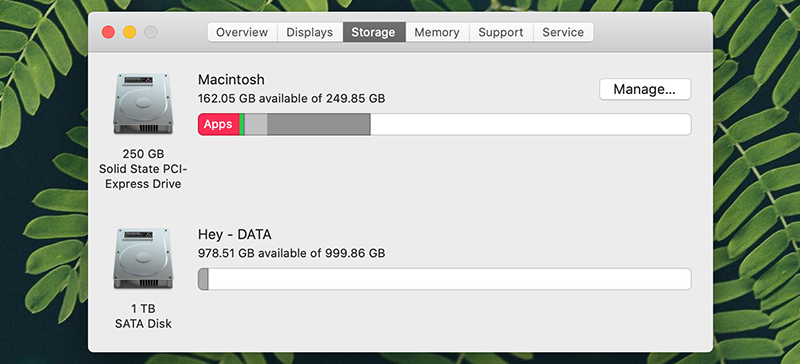Open the Displays tab

pos(310,32)
